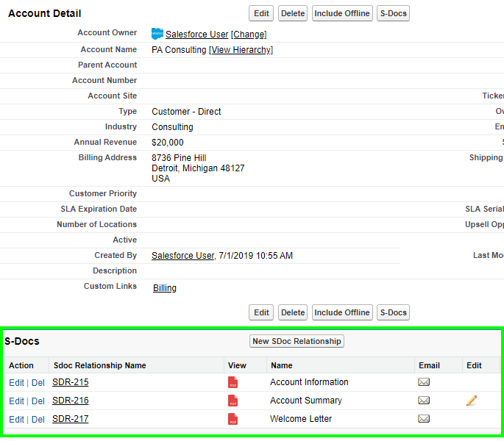Image resolution: width=504 pixels, height=441 pixels.
Task: Open the SDR-216 record link
Action: point(71,401)
